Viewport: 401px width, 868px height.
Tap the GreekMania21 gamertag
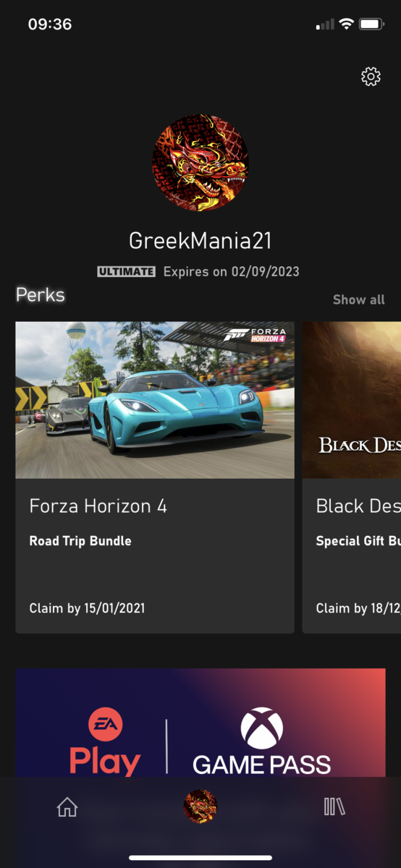[200, 241]
